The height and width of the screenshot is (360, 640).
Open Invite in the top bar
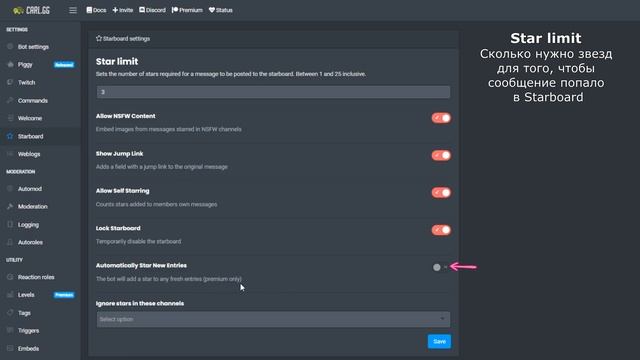click(x=123, y=10)
